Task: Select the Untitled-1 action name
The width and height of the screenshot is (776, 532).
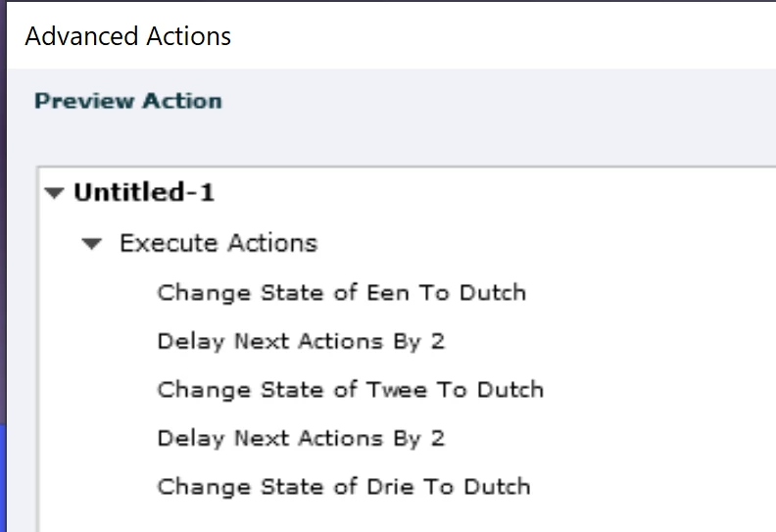Action: tap(144, 192)
